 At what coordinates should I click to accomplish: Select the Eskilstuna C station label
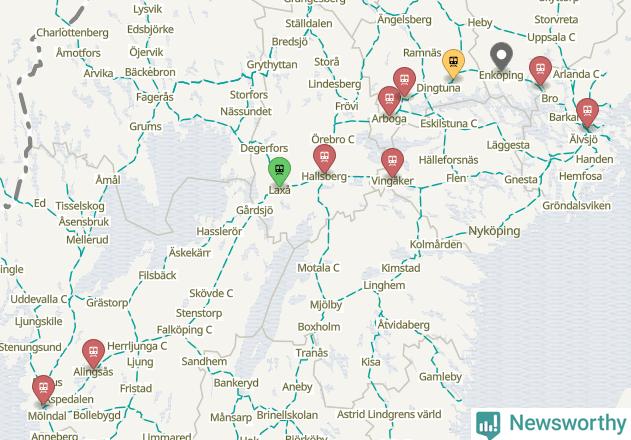pos(449,124)
